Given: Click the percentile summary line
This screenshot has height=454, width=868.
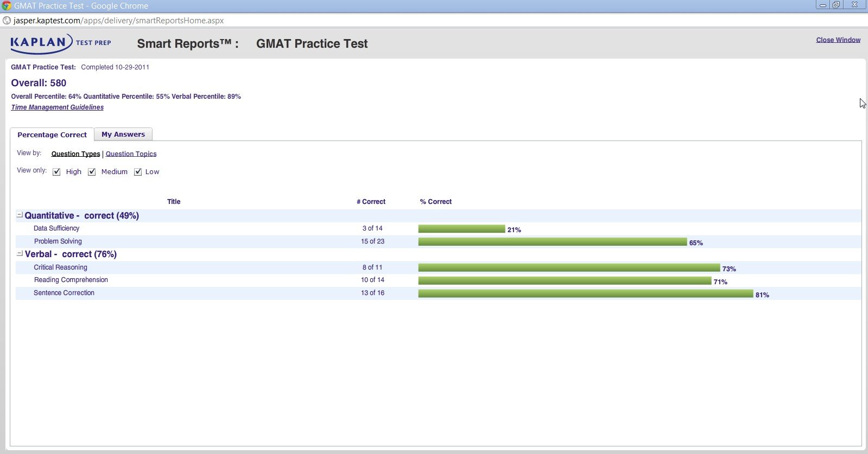Looking at the screenshot, I should click(x=126, y=97).
